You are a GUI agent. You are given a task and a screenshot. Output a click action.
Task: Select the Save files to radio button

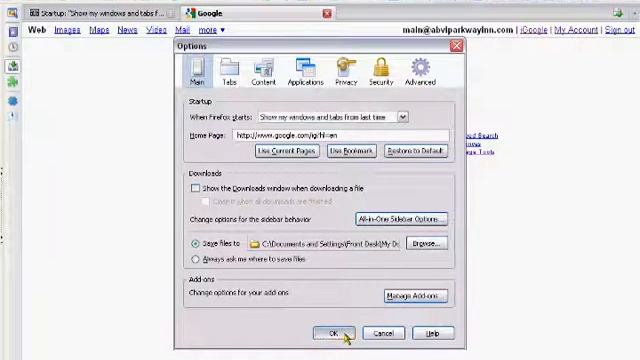[x=195, y=244]
